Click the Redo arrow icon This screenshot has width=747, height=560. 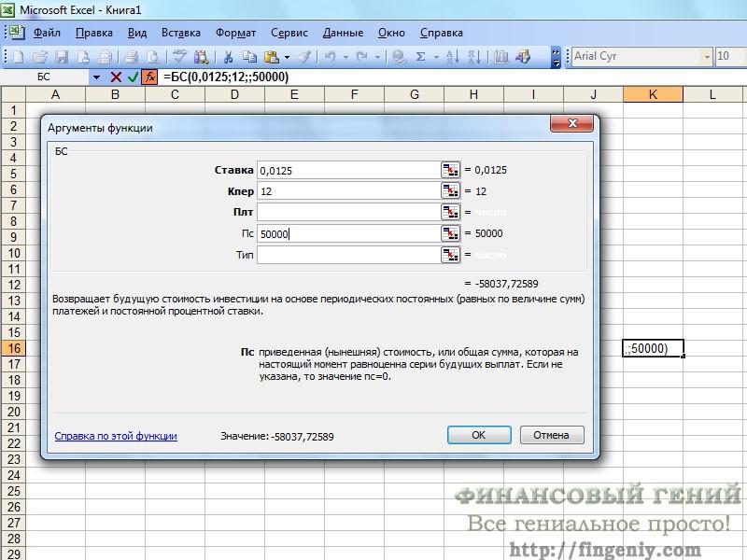[x=362, y=57]
